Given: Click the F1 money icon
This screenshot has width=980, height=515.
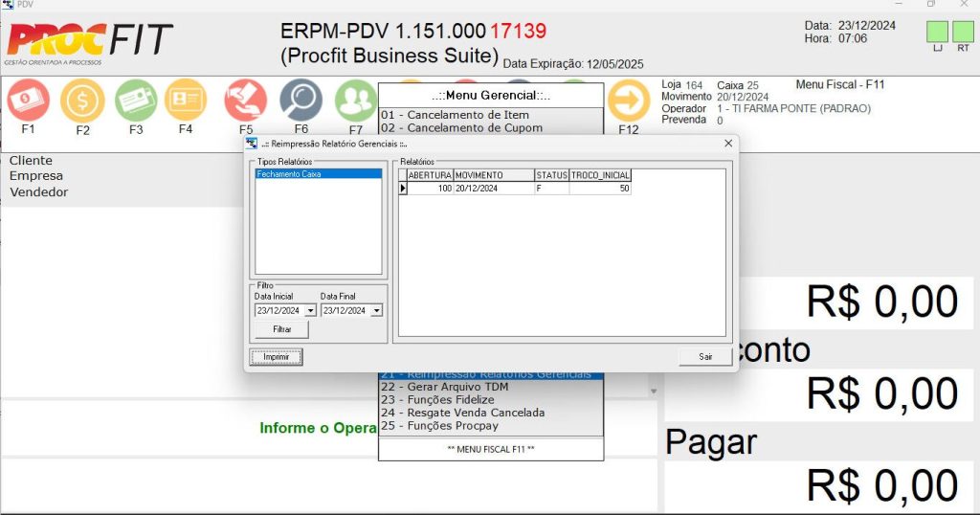Looking at the screenshot, I should [x=28, y=100].
